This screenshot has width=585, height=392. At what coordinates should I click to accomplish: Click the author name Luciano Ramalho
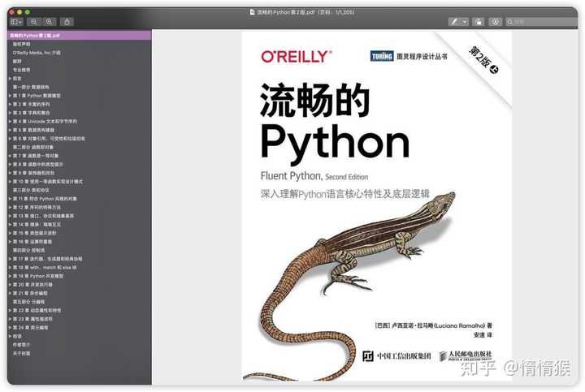(x=461, y=325)
